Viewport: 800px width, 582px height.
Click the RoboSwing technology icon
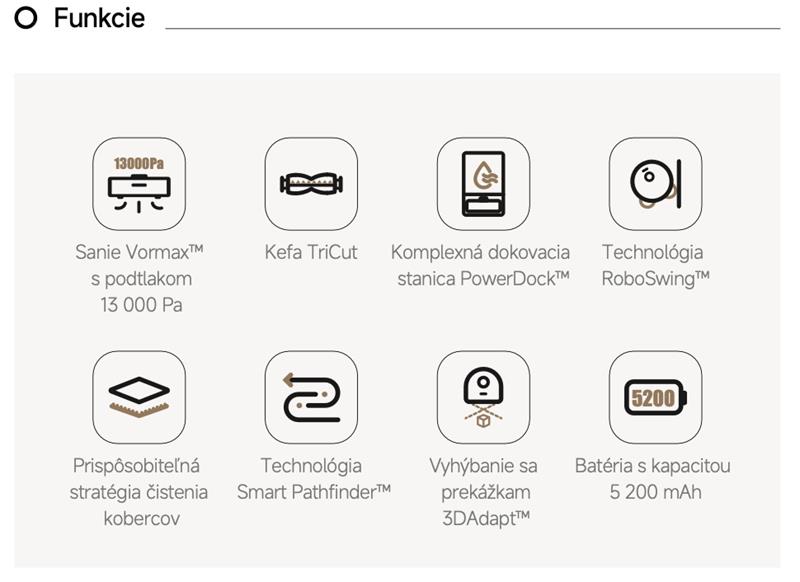pos(655,184)
